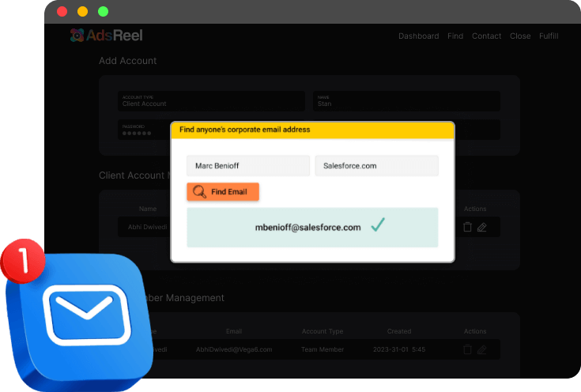
Task: Click the Password field
Action: click(144, 130)
